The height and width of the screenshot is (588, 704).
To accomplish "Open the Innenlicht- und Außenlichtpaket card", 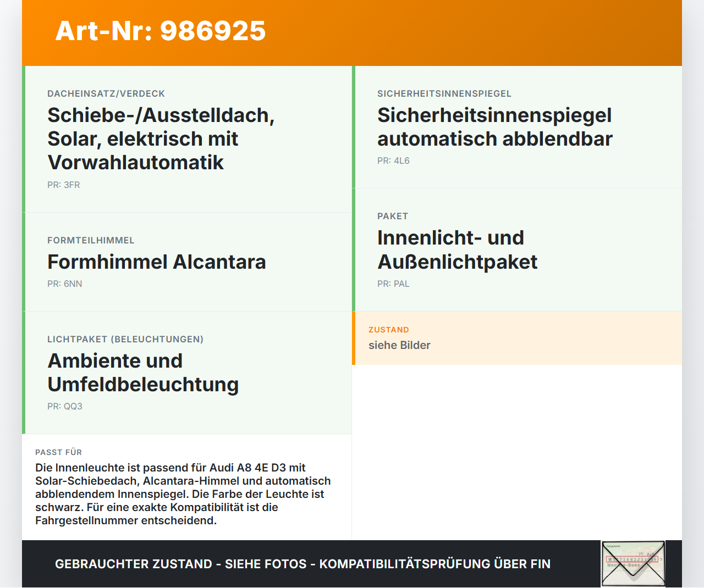I will click(457, 250).
